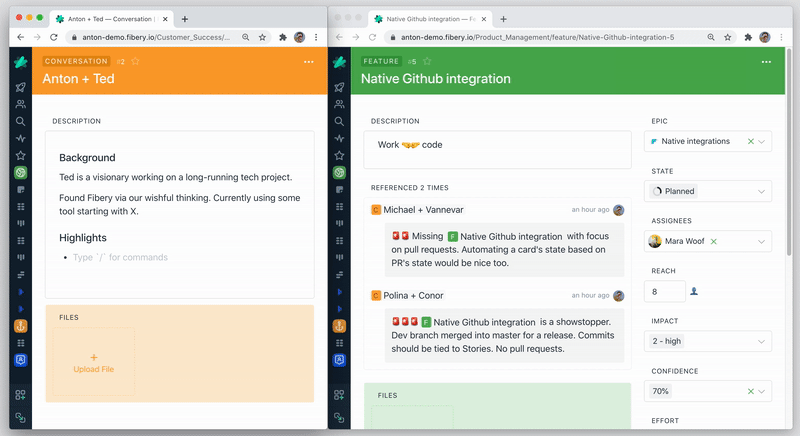The height and width of the screenshot is (436, 800).
Task: Select the Anton + Ted browser tab
Action: click(x=110, y=18)
